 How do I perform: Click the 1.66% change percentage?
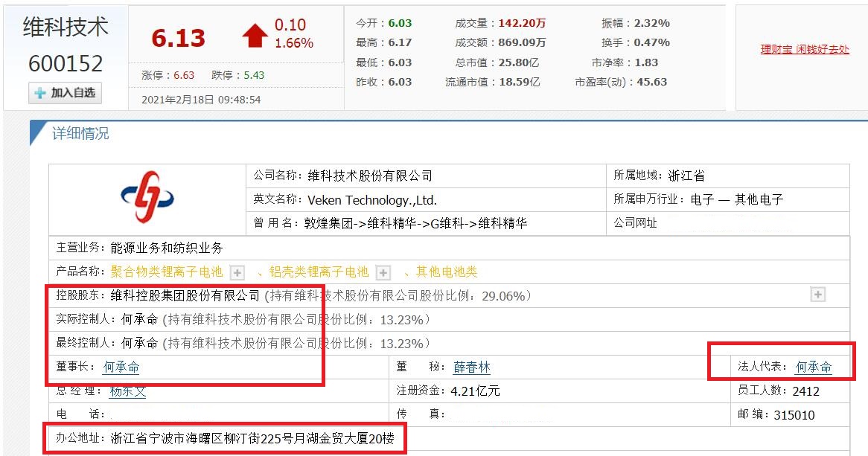[294, 43]
